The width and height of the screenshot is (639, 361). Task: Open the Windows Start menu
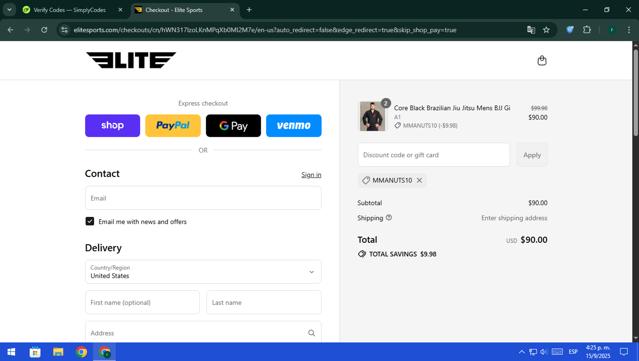(x=11, y=352)
